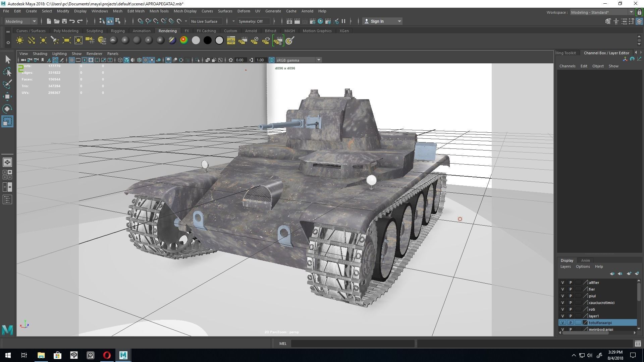Click the directional light shelf icon
The image size is (644, 362).
pyautogui.click(x=31, y=40)
